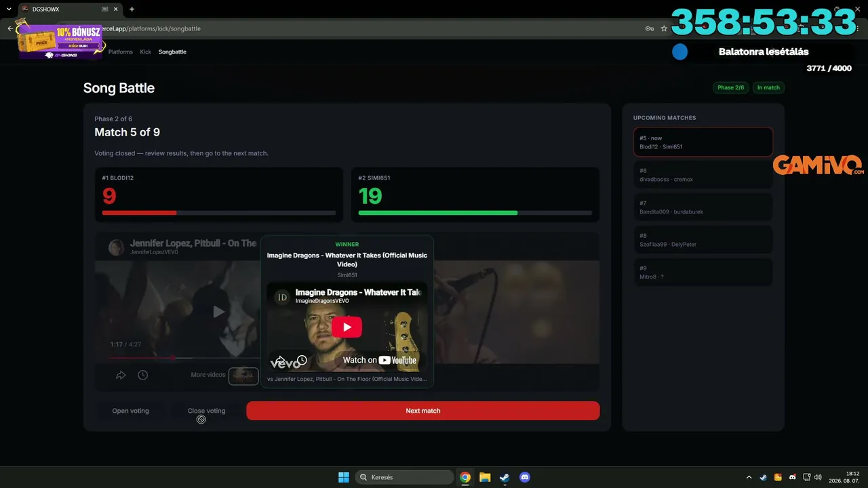The width and height of the screenshot is (868, 488).
Task: Click the #2 SIMI651 score card
Action: [475, 195]
